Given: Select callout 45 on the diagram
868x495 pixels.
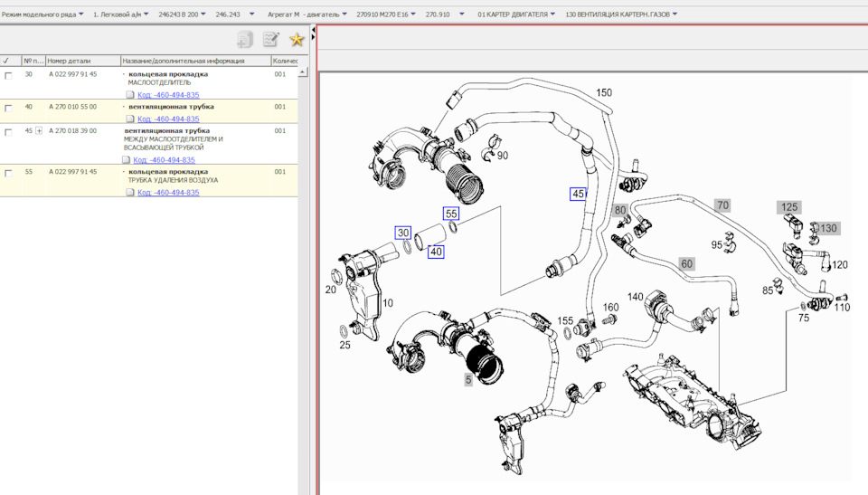Looking at the screenshot, I should point(578,194).
